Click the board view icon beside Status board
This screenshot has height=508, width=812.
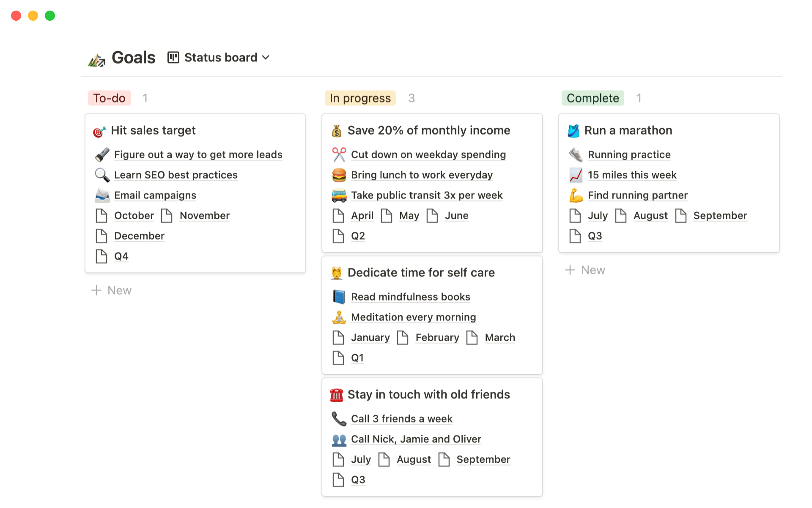click(173, 58)
